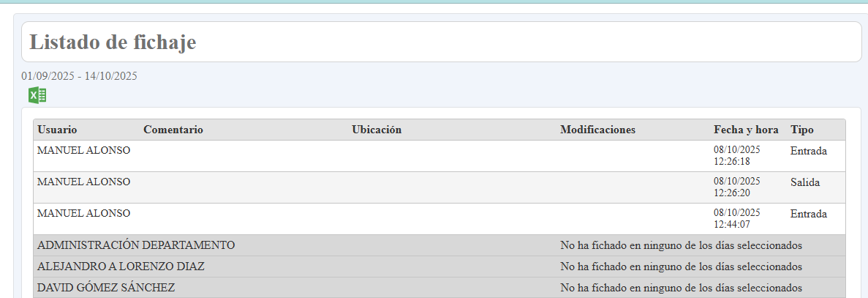Select MANUEL ALONSO in the 12:44:07 row

click(x=83, y=213)
